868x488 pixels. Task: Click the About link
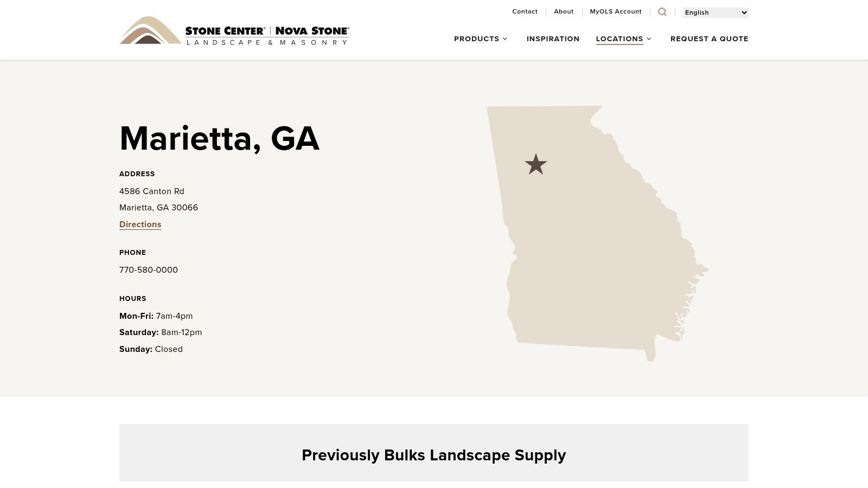[x=564, y=11]
